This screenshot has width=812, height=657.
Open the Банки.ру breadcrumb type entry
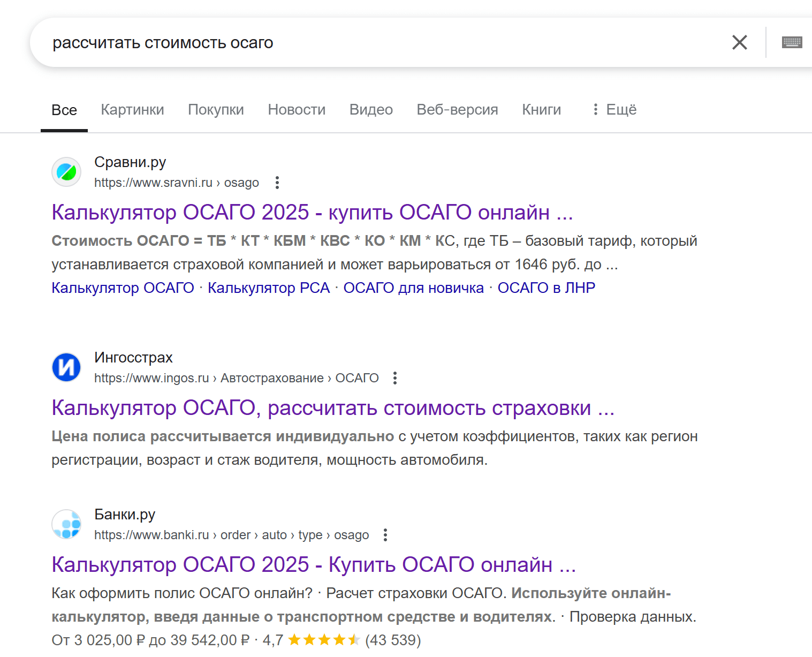310,535
